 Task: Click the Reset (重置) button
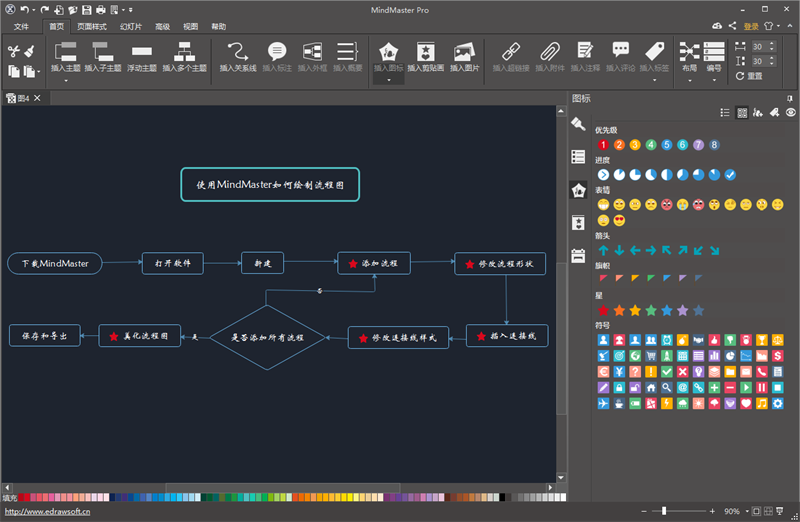pos(749,76)
